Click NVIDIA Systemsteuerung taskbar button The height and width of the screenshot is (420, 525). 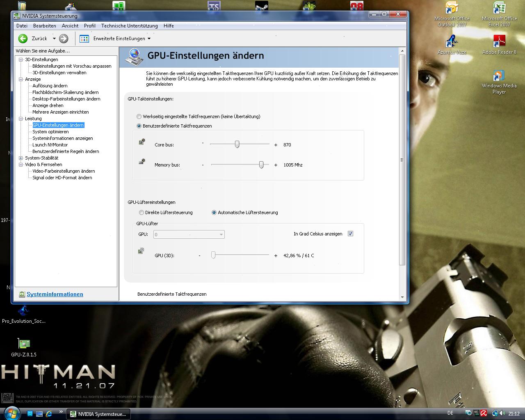click(x=98, y=414)
